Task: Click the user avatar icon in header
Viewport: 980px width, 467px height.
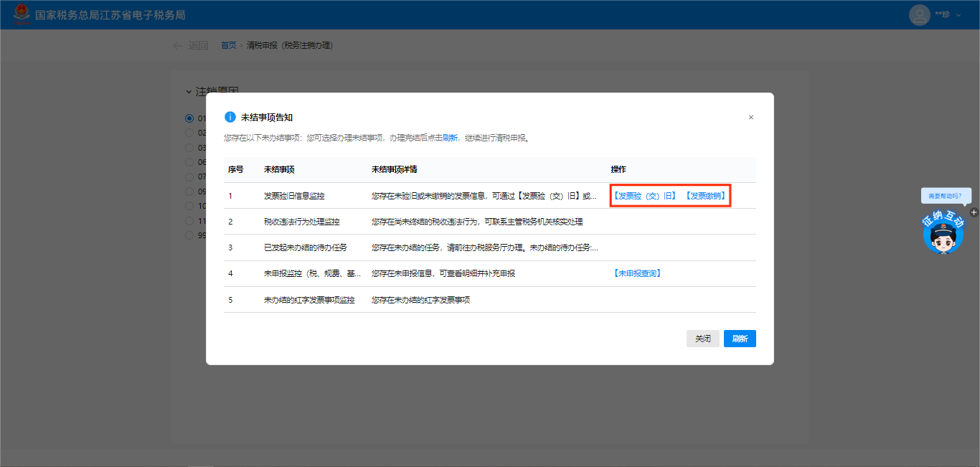Action: [x=919, y=15]
